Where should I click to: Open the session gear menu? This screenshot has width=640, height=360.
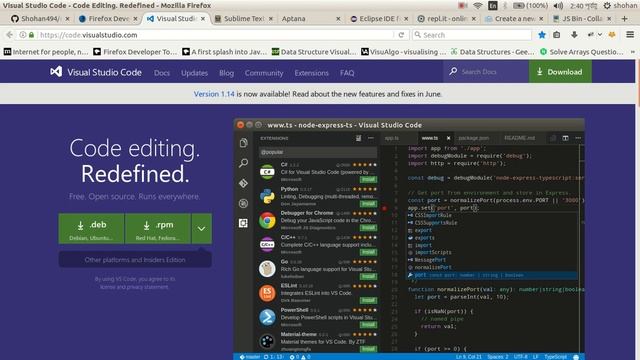click(607, 6)
